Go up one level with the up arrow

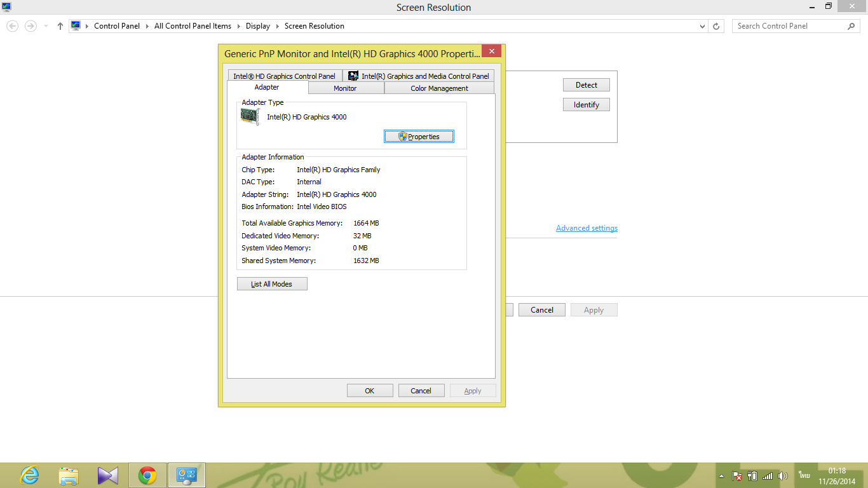coord(60,26)
